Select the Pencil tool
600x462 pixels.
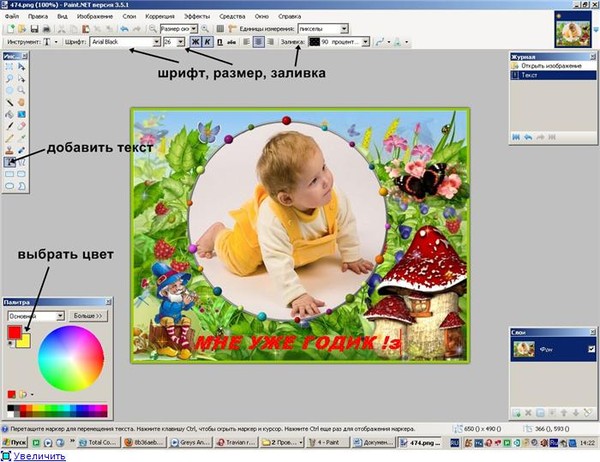pyautogui.click(x=10, y=138)
